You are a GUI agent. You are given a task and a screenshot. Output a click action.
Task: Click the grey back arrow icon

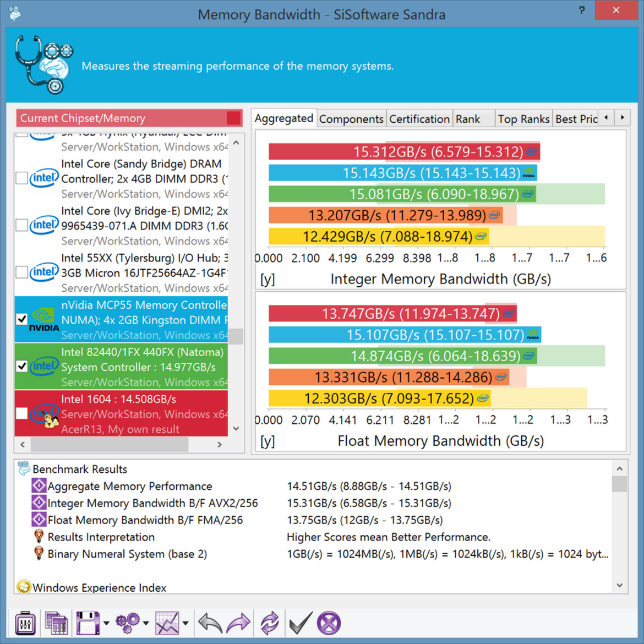[210, 623]
